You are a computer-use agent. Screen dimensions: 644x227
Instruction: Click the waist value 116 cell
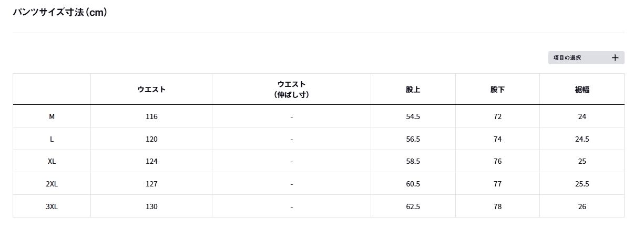point(151,116)
